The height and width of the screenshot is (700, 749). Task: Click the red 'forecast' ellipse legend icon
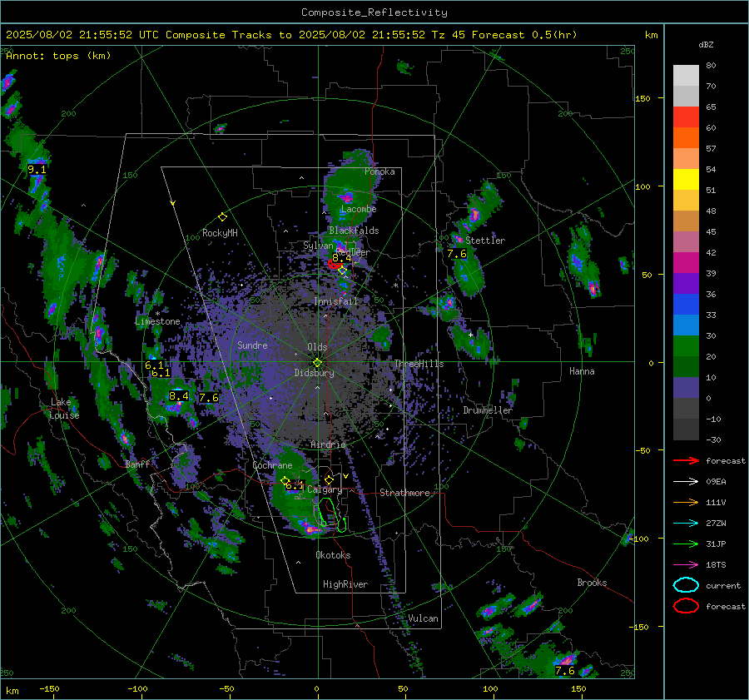coord(686,606)
